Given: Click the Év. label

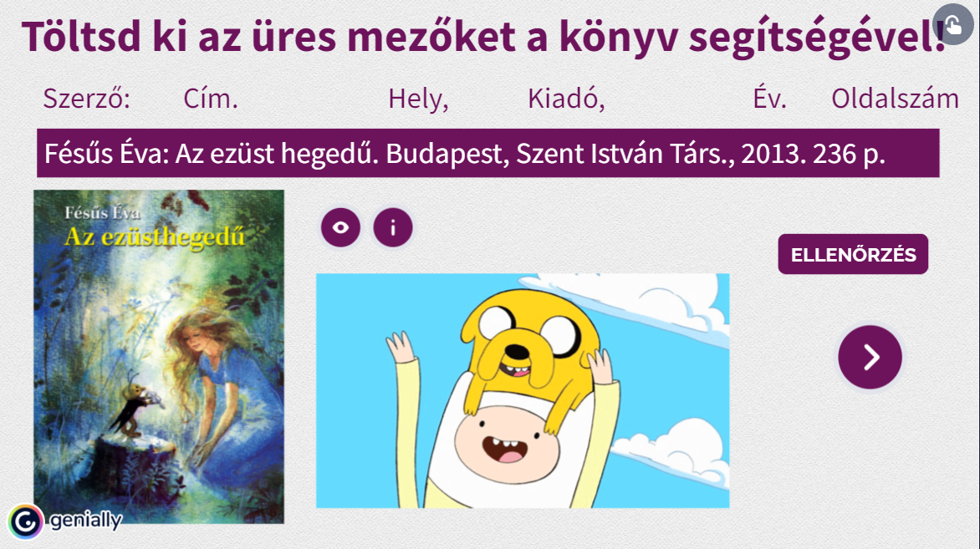Looking at the screenshot, I should coord(769,99).
